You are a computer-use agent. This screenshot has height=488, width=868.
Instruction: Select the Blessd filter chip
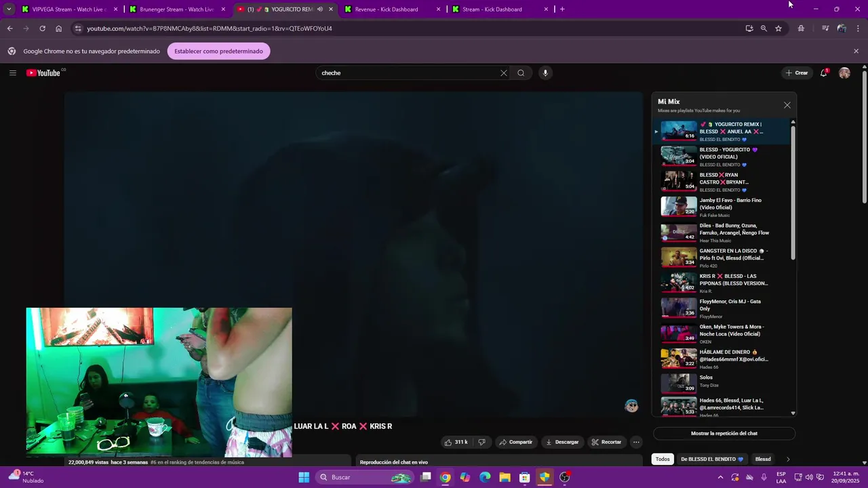(x=763, y=459)
